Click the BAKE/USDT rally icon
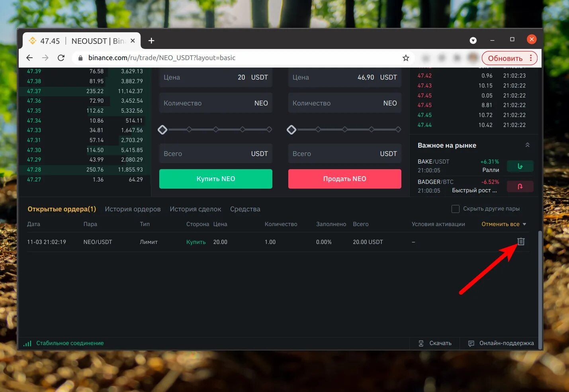 [x=520, y=166]
